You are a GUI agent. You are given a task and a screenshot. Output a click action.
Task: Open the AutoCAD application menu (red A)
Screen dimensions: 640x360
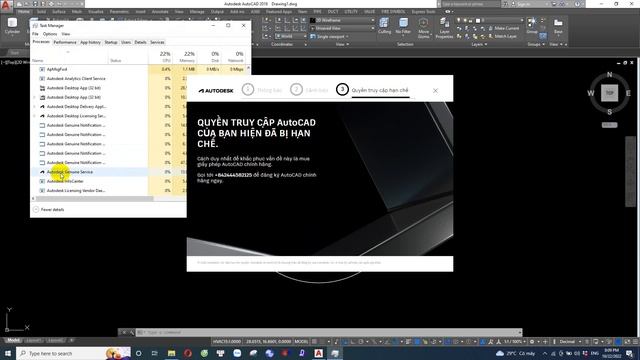pos(6,6)
